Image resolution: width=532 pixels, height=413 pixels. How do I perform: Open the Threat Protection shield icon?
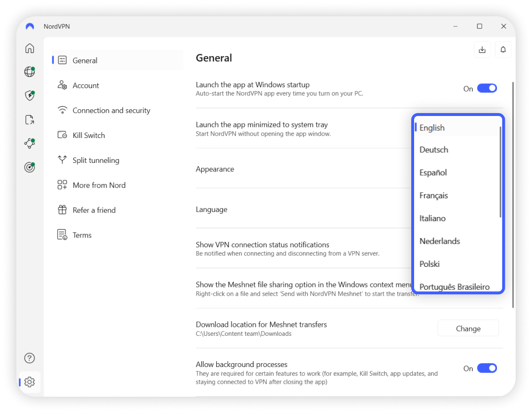click(x=30, y=95)
